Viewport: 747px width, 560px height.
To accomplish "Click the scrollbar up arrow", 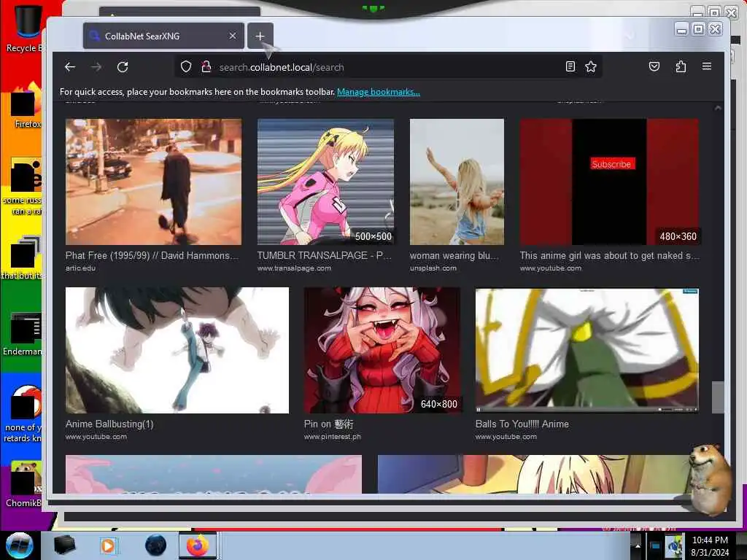I will 718,108.
